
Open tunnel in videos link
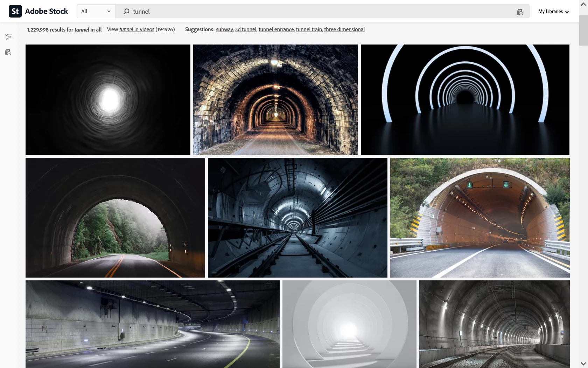137,29
